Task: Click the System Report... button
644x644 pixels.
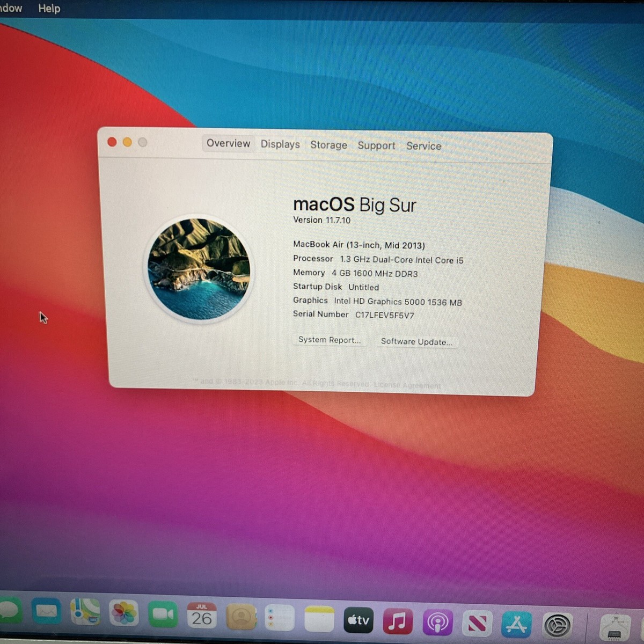Action: (x=330, y=340)
